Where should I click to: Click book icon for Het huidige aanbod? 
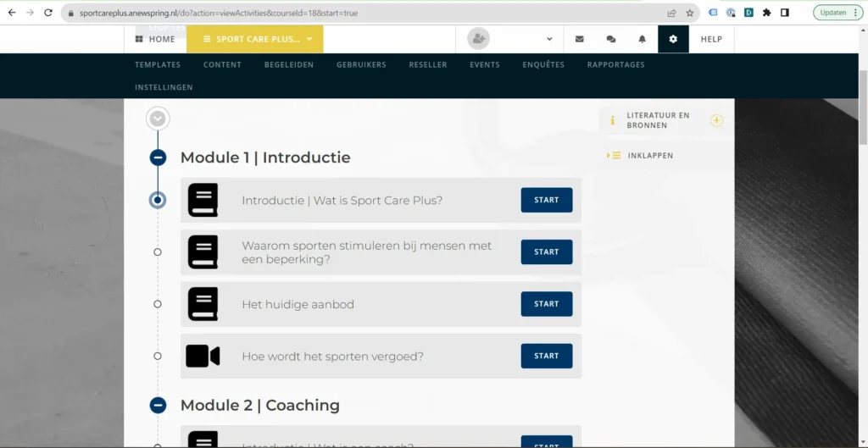pyautogui.click(x=203, y=304)
